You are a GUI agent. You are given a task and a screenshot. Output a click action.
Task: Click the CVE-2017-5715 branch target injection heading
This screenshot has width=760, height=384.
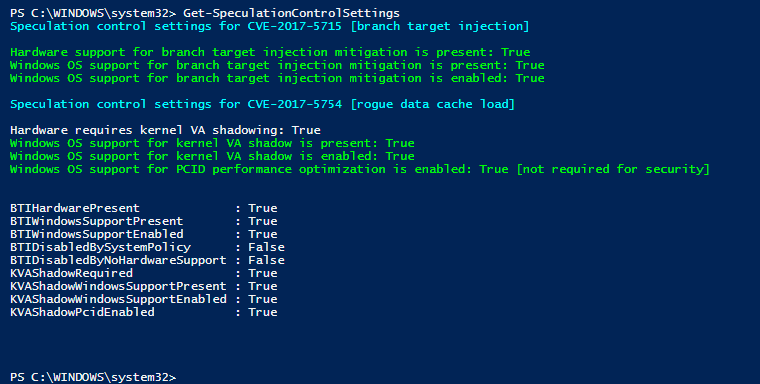(269, 26)
